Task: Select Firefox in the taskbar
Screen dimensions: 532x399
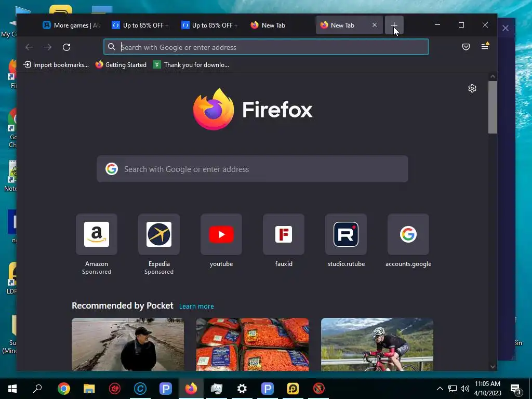Action: coord(191,389)
